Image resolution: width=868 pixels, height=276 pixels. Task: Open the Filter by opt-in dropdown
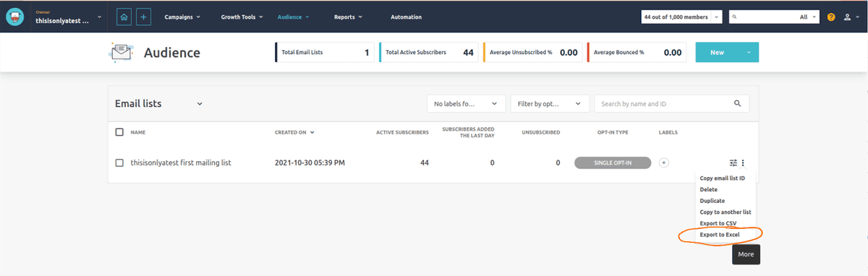point(550,103)
